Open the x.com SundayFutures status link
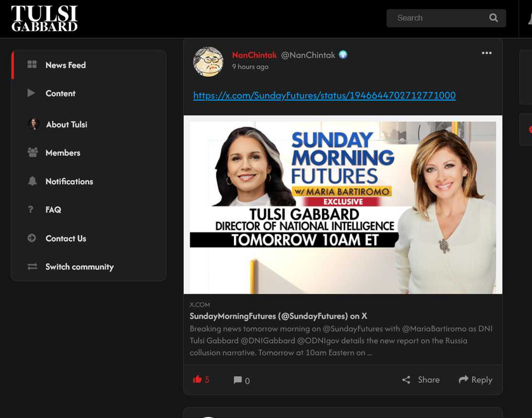 click(x=325, y=95)
